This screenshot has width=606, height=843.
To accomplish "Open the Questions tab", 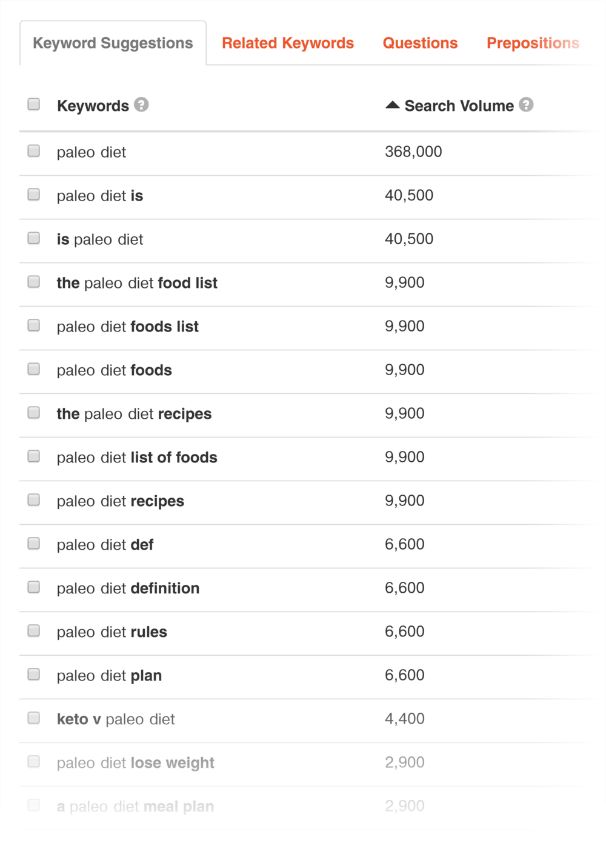I will click(x=420, y=43).
